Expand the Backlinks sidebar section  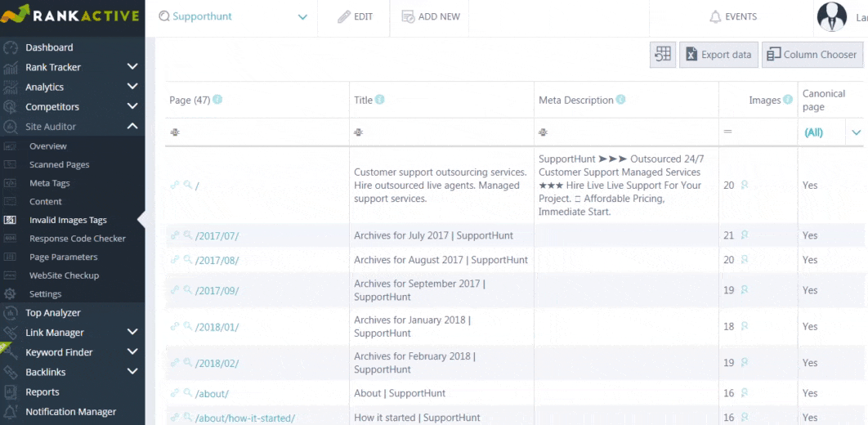click(132, 372)
